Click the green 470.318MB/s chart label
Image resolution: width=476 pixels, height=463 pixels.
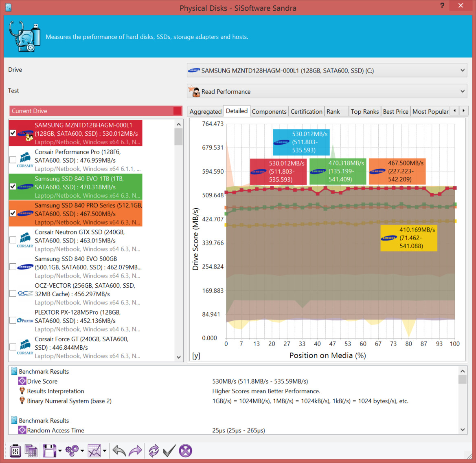click(x=338, y=171)
